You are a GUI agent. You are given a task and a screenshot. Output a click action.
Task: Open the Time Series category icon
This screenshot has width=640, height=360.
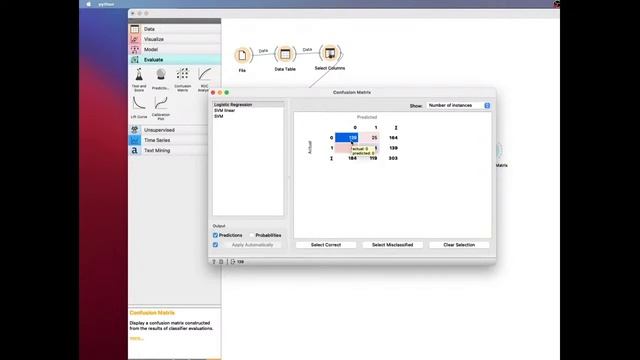pos(135,140)
